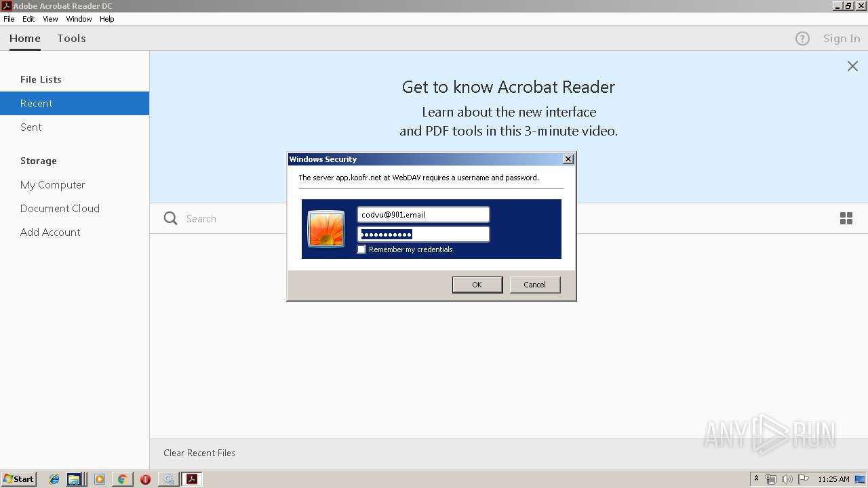
Task: Click Clear Recent Files
Action: (x=199, y=453)
